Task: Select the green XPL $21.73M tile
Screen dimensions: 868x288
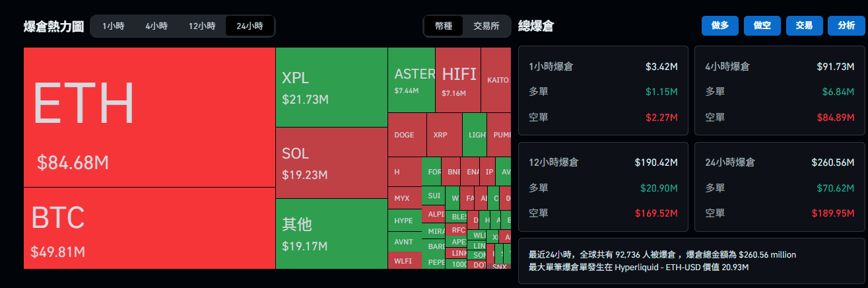Action: [x=331, y=87]
